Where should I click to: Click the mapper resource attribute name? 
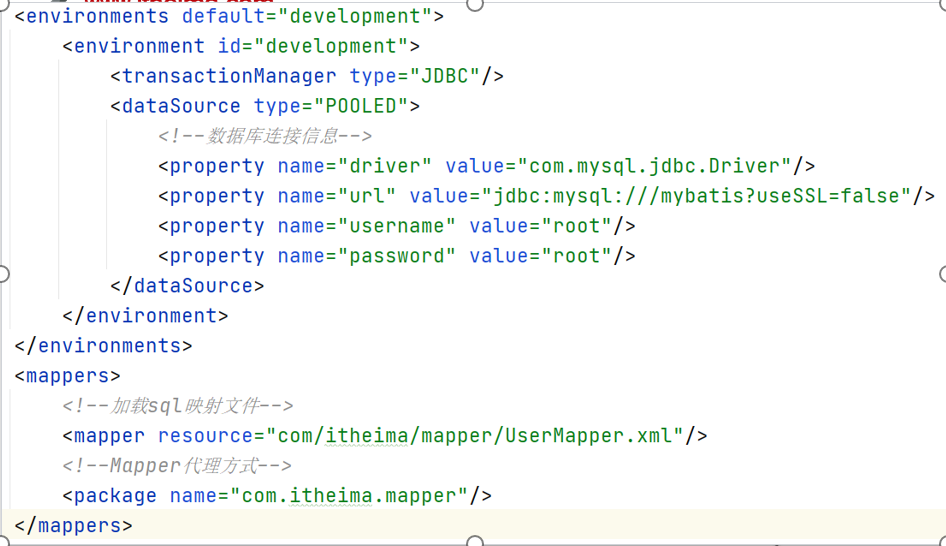point(205,436)
